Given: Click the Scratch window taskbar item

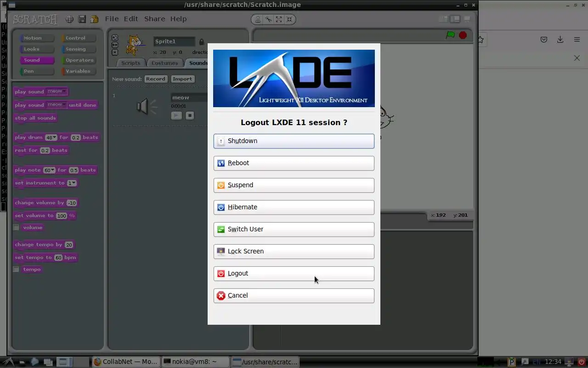Looking at the screenshot, I should [266, 362].
